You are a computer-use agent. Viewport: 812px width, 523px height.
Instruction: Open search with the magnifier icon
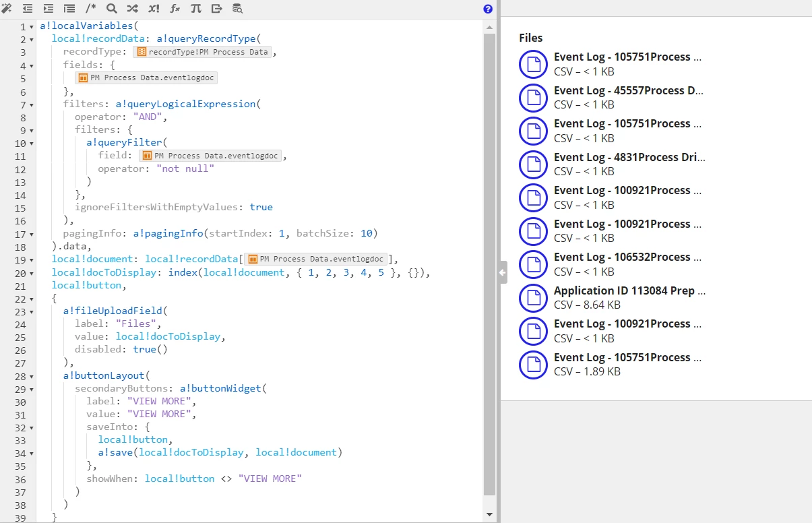(112, 9)
